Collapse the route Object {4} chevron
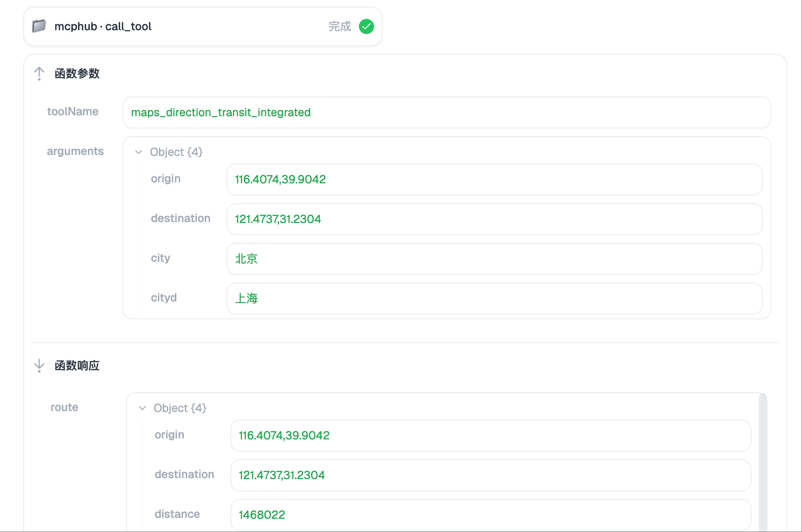Screen dimensions: 802x532 142,408
